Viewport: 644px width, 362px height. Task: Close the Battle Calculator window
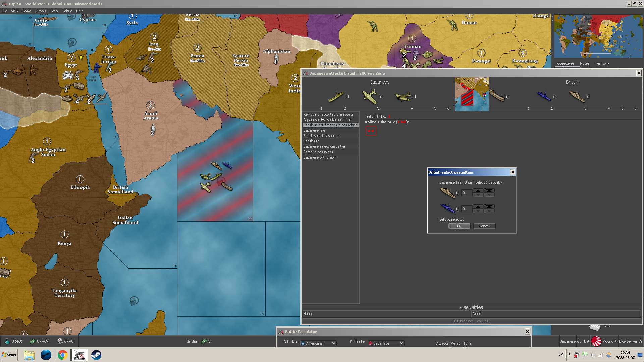click(x=527, y=331)
